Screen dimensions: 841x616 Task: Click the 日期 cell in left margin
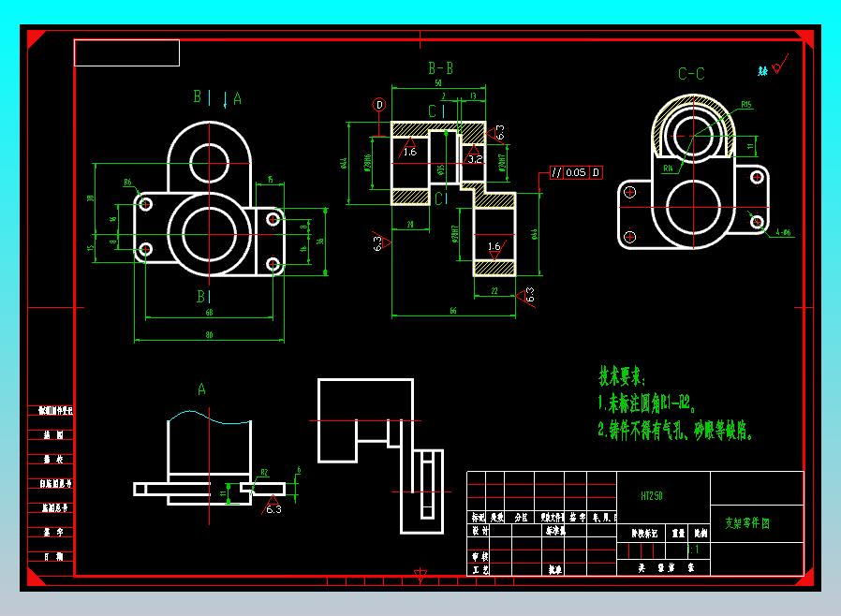click(53, 556)
